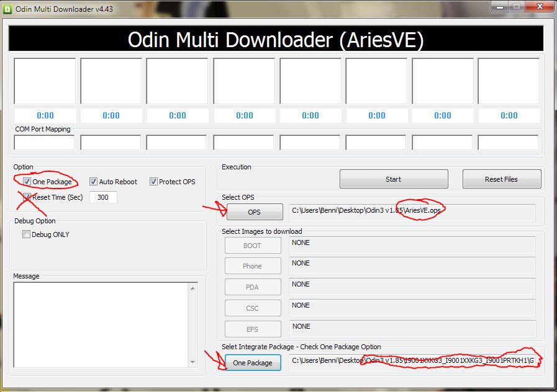Click the NONE field beside PDA
Viewport: 557px width, 392px height.
click(412, 287)
